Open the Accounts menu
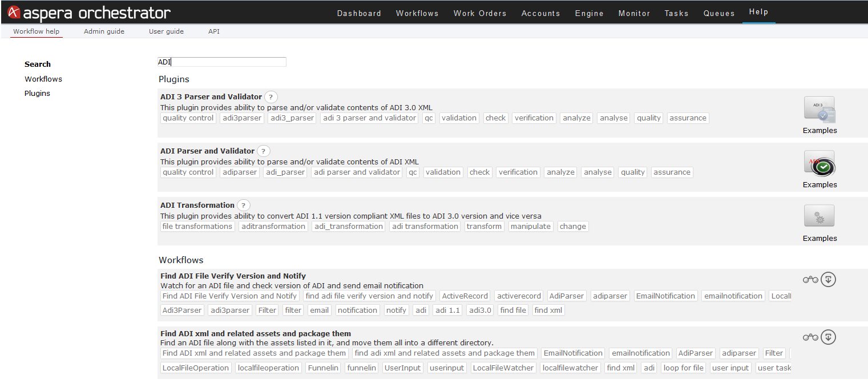The width and height of the screenshot is (868, 391). coord(540,13)
